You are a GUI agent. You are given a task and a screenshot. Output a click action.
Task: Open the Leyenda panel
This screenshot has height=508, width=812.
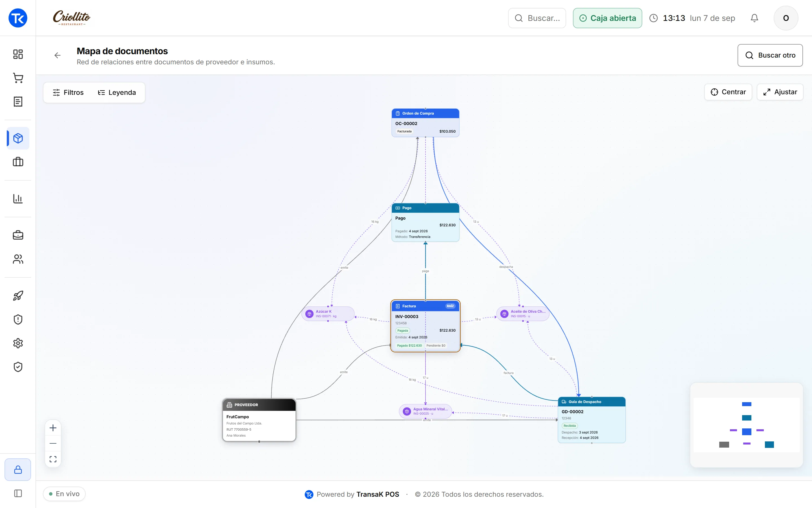pos(117,92)
